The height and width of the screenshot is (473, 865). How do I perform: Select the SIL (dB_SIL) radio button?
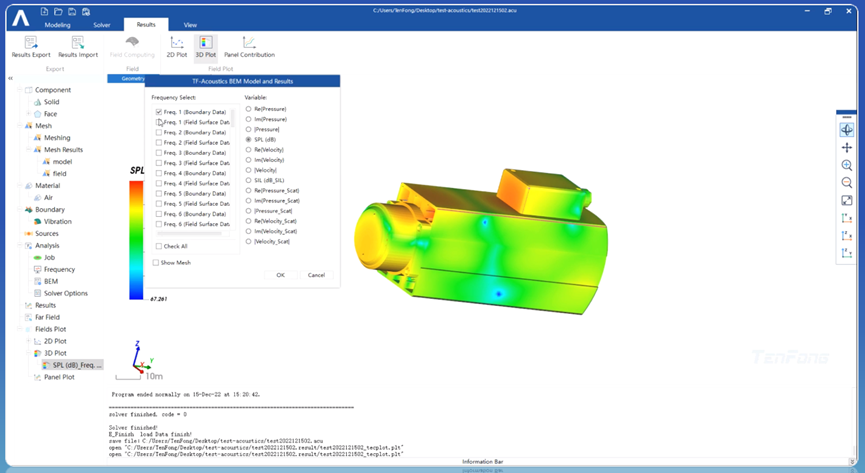pyautogui.click(x=248, y=180)
